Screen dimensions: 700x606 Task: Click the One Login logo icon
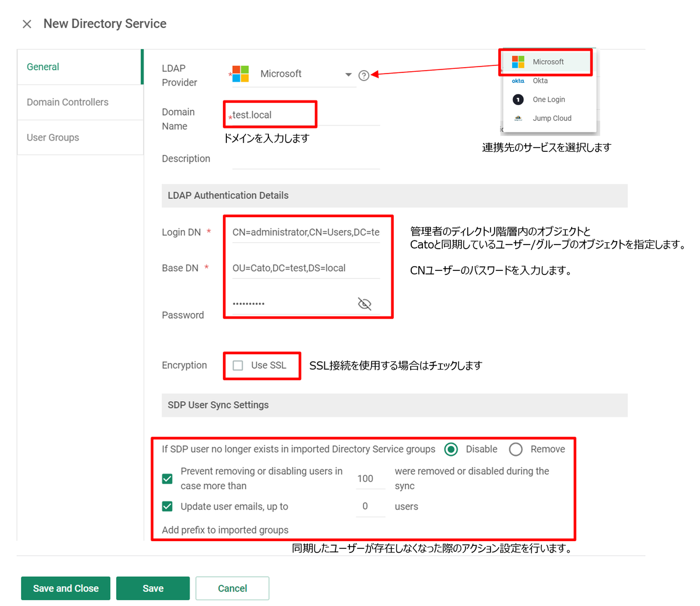[518, 99]
